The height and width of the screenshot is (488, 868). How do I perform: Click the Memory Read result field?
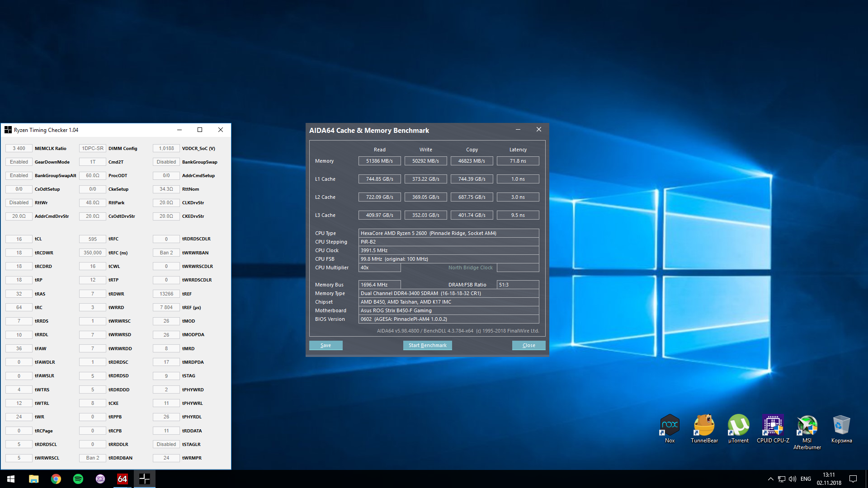click(x=379, y=161)
